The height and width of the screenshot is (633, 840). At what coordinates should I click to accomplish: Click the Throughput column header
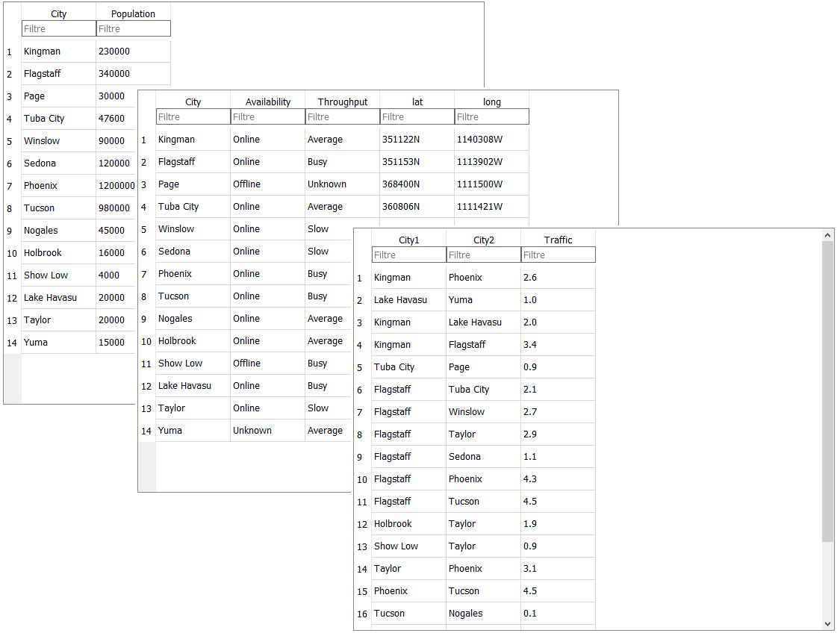pos(342,102)
